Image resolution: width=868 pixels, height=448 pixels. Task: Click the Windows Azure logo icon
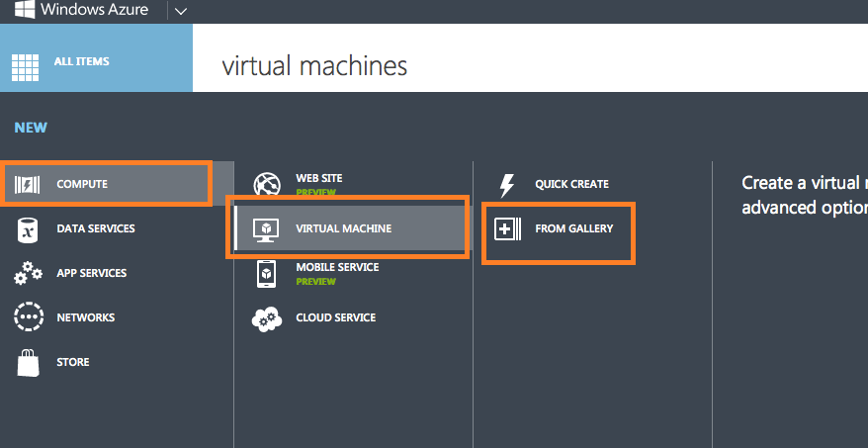(25, 8)
